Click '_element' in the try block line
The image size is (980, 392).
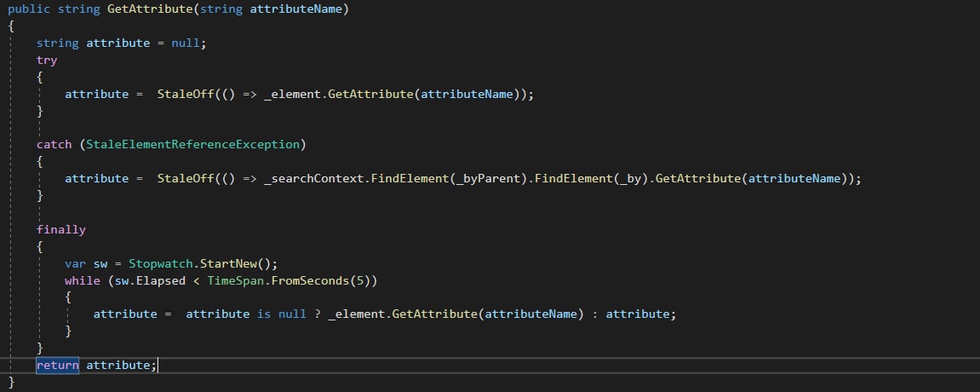point(292,94)
